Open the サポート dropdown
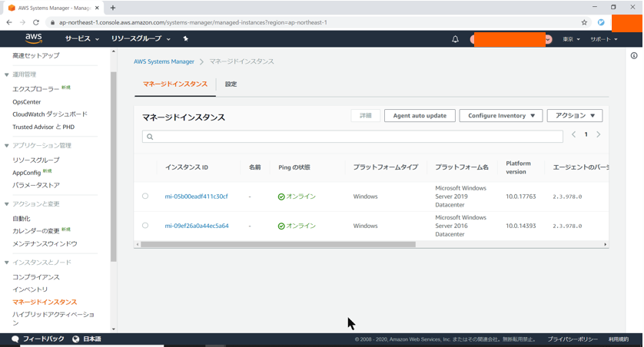 [x=604, y=39]
